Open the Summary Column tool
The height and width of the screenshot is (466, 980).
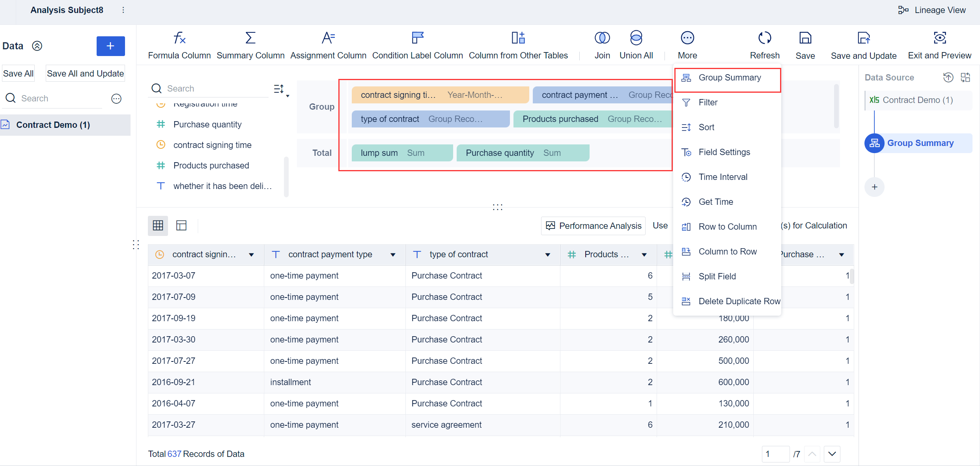pos(250,45)
